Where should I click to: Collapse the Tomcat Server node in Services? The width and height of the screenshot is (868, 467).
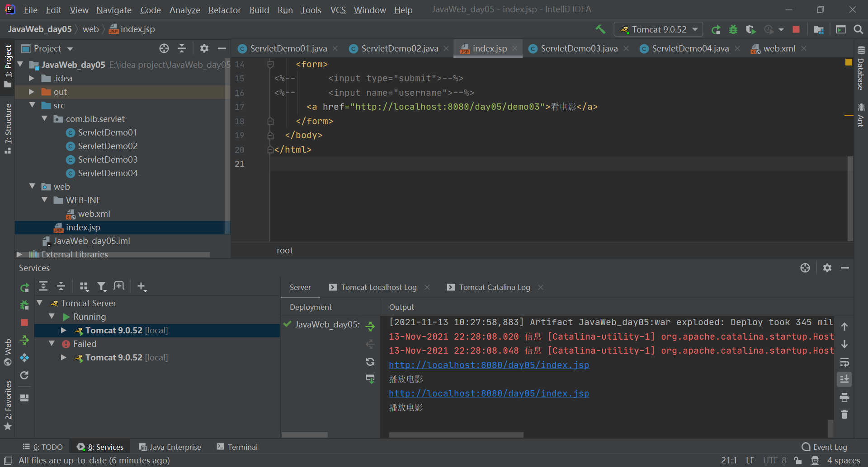click(x=40, y=303)
